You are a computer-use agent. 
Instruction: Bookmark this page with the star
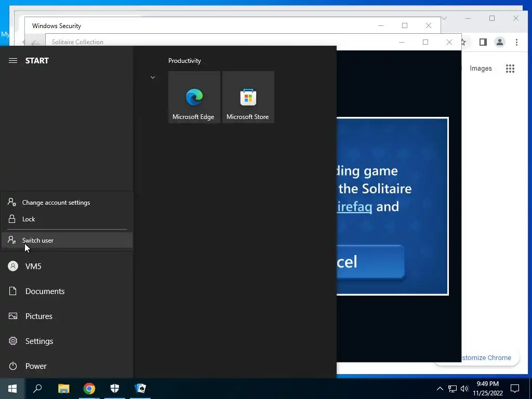point(463,42)
